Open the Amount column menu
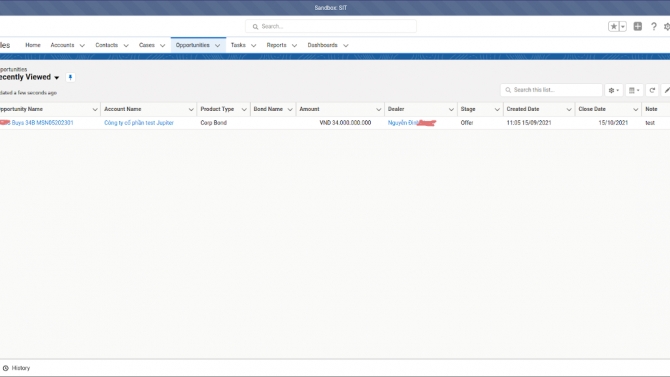This screenshot has height=377, width=670. pos(379,109)
